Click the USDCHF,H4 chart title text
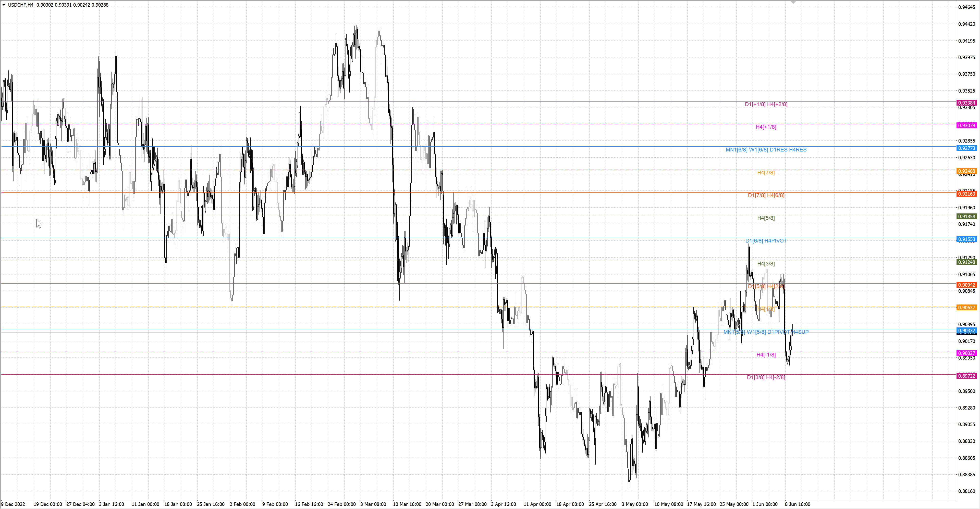980x509 pixels. point(20,5)
